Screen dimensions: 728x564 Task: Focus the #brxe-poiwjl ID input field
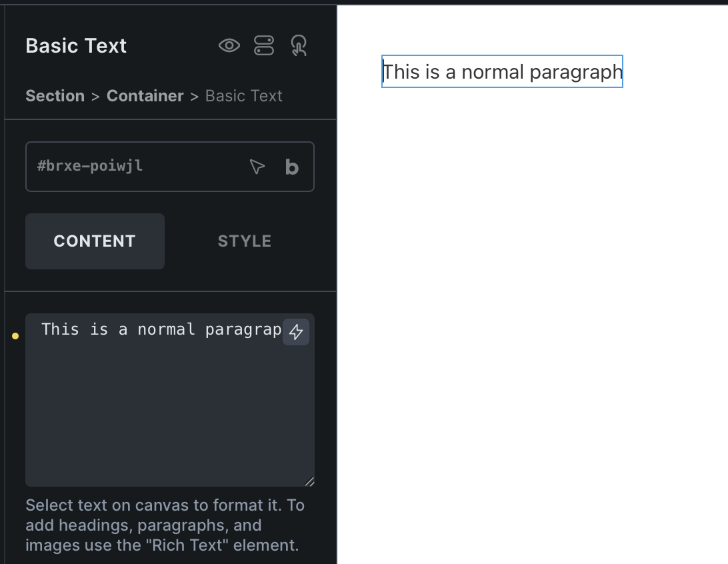139,166
